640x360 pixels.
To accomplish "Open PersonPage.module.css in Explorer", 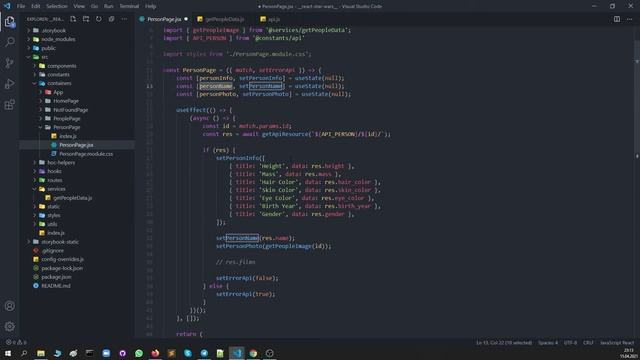I will [86, 154].
